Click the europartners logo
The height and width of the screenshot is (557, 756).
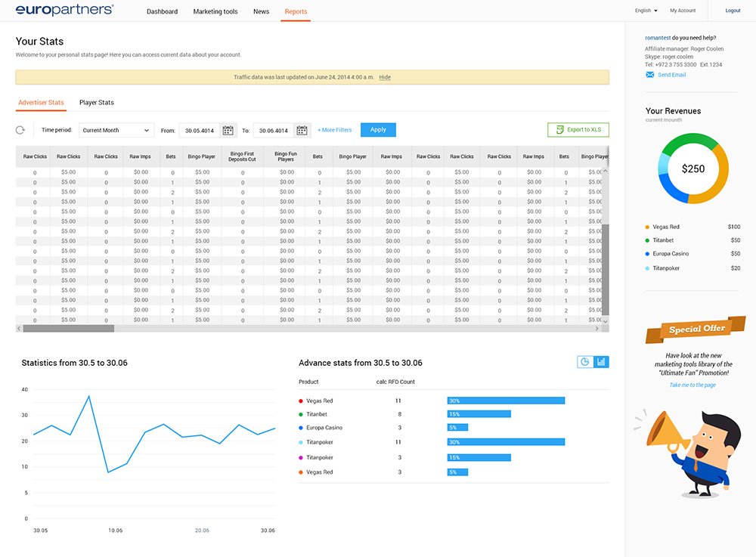65,10
